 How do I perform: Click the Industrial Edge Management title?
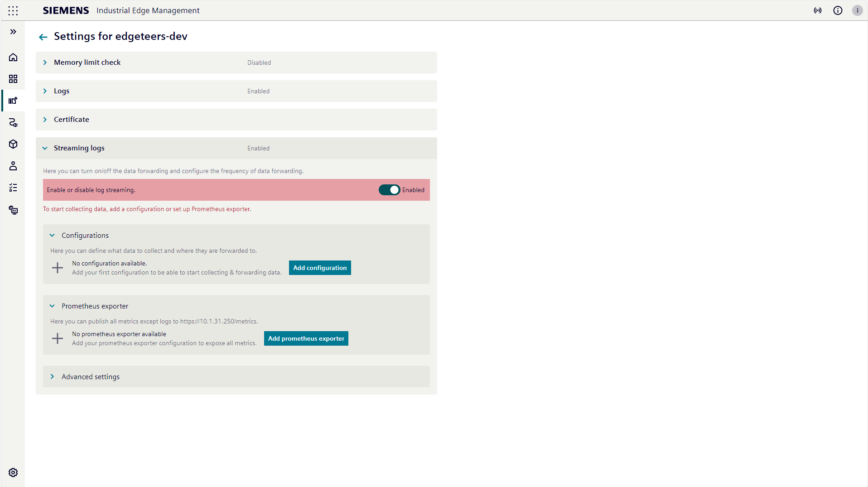pos(148,10)
